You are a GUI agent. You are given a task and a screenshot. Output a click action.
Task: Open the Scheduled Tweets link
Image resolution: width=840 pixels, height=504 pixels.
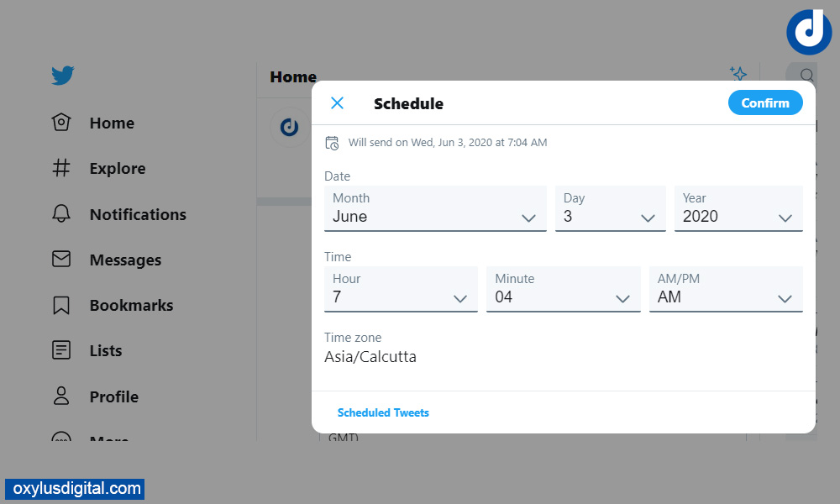tap(383, 412)
